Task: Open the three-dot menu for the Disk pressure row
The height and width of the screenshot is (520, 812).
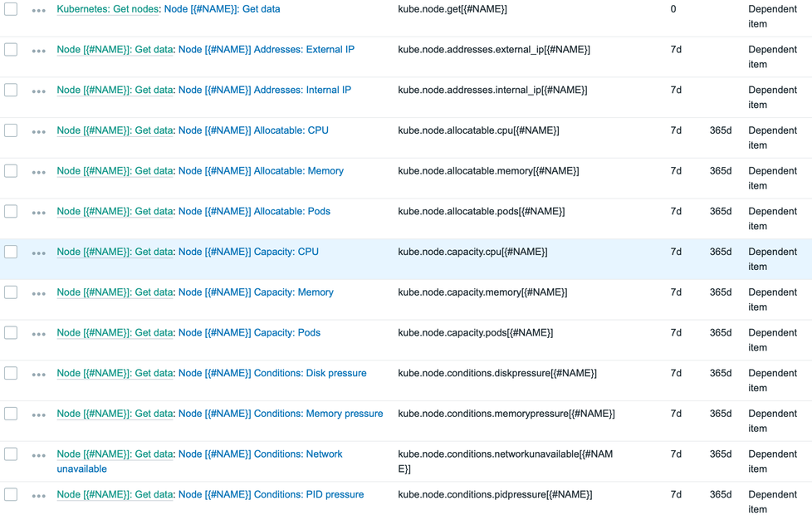Action: click(x=39, y=375)
